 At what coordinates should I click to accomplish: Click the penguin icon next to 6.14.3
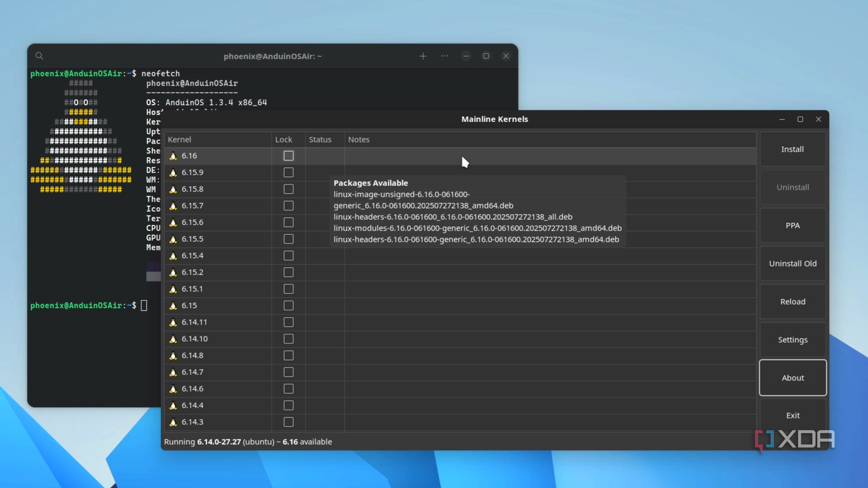(173, 422)
